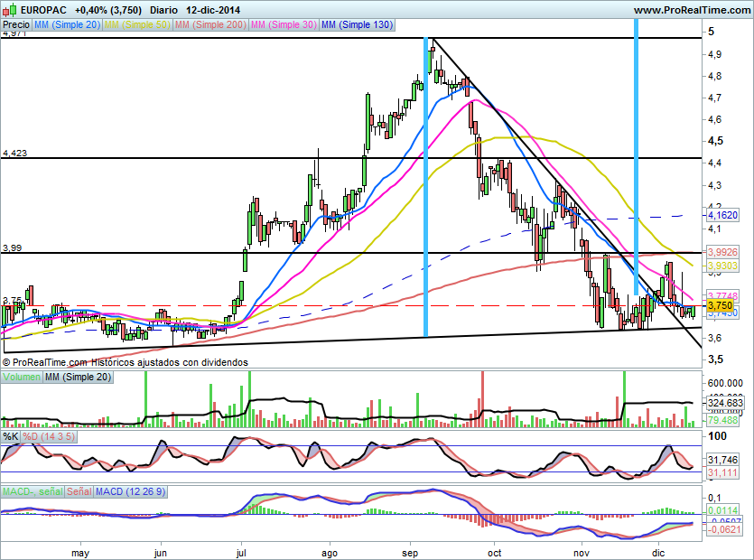Open the MM (Simple 200) indicator label

pos(209,25)
